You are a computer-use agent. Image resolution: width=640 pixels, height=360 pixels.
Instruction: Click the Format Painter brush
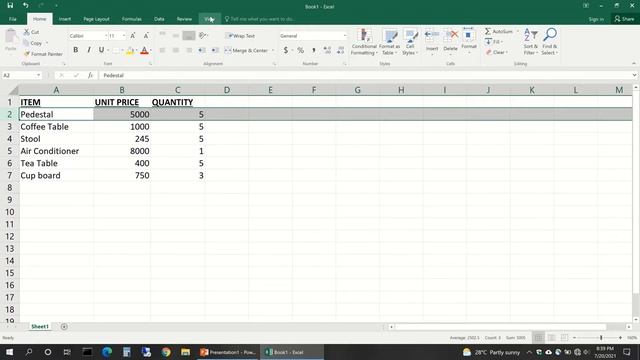coord(27,54)
